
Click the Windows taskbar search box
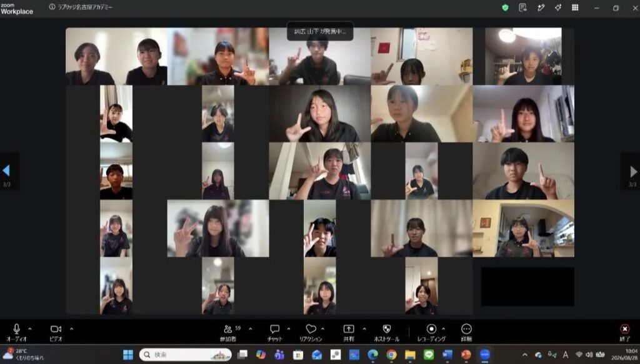tap(185, 355)
